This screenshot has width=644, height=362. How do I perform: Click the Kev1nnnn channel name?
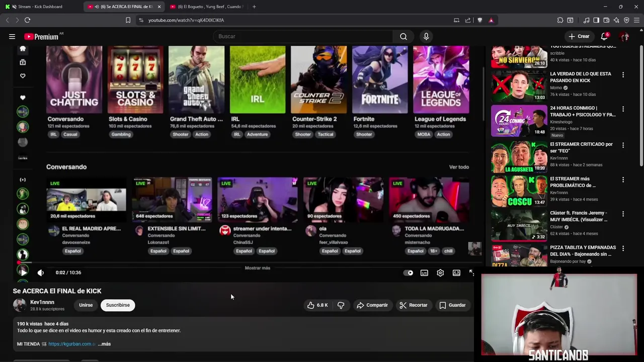tap(42, 302)
